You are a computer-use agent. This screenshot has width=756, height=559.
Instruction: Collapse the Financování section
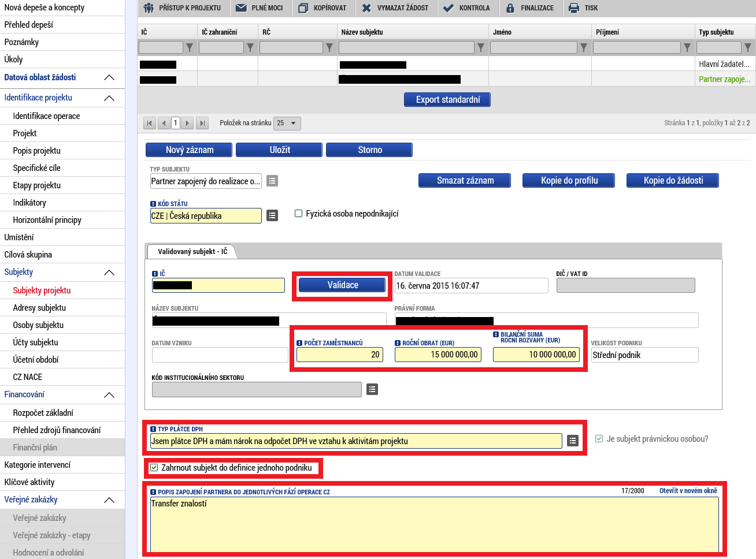tap(109, 394)
